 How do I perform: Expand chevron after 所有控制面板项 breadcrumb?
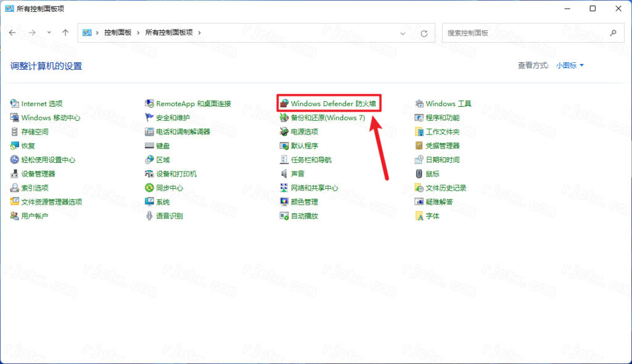coord(199,33)
